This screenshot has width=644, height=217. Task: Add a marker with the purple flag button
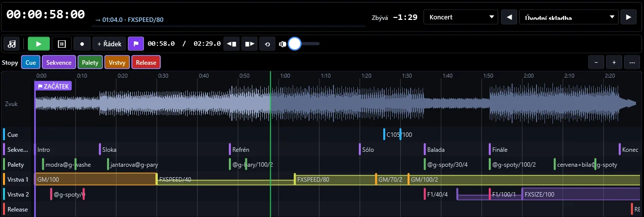pyautogui.click(x=136, y=44)
